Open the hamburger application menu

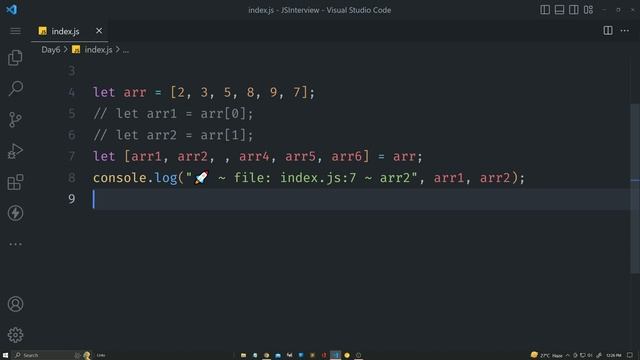pyautogui.click(x=16, y=31)
